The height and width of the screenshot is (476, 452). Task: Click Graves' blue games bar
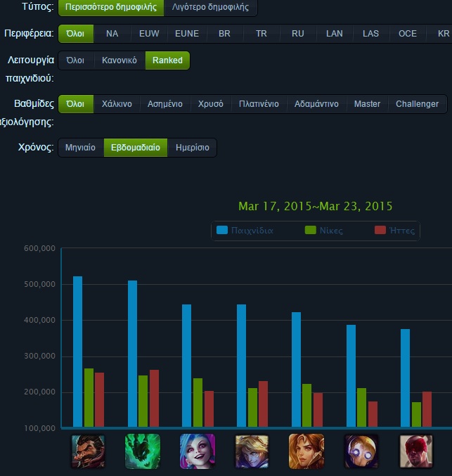point(78,352)
